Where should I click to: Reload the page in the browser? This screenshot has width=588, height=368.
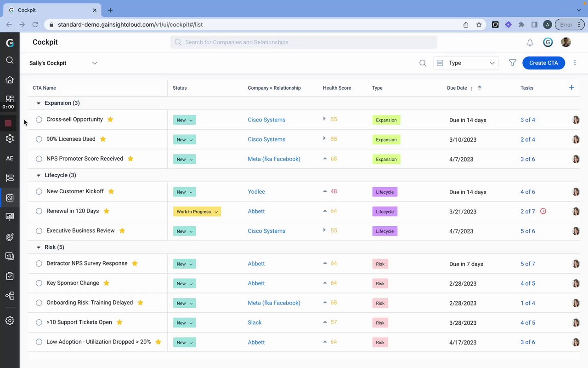pos(34,25)
